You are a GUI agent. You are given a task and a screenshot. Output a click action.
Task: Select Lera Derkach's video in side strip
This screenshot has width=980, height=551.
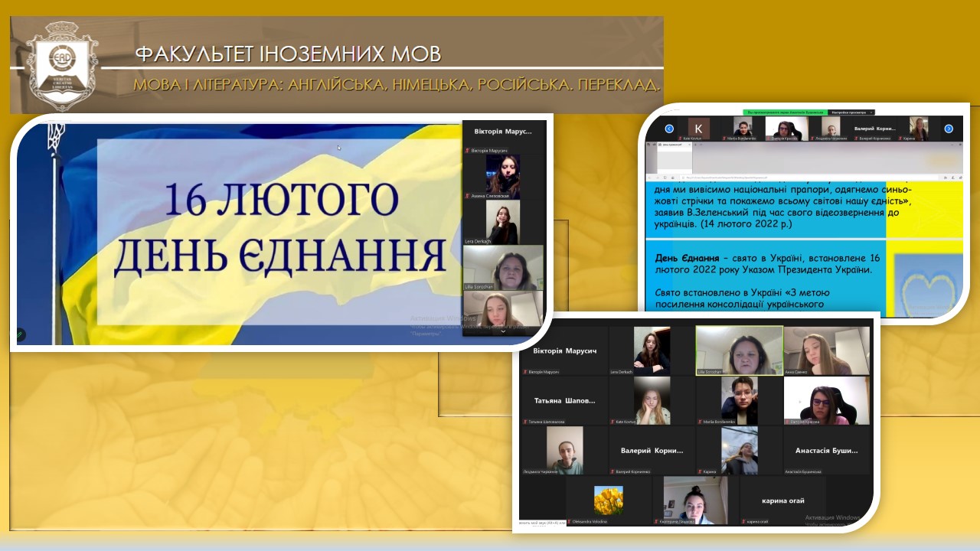coord(503,222)
